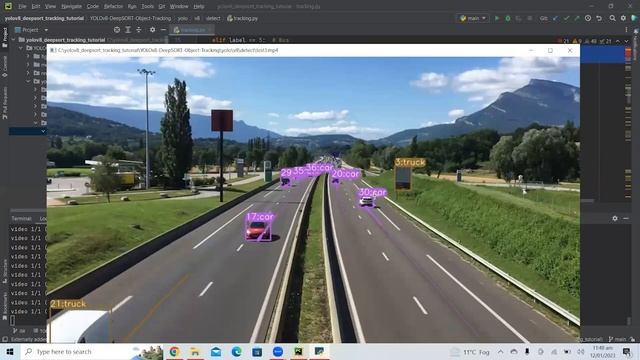Start debugging with the bug icon

508,18
